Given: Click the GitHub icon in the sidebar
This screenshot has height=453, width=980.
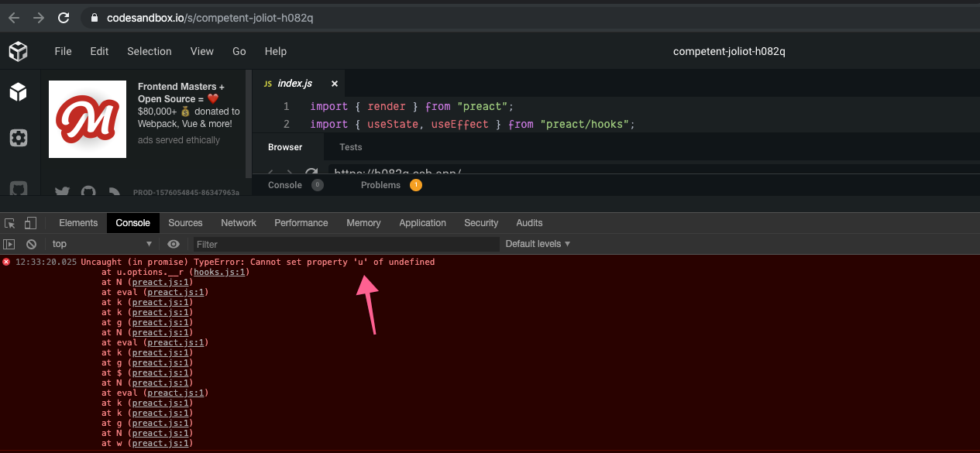Looking at the screenshot, I should click(x=17, y=188).
